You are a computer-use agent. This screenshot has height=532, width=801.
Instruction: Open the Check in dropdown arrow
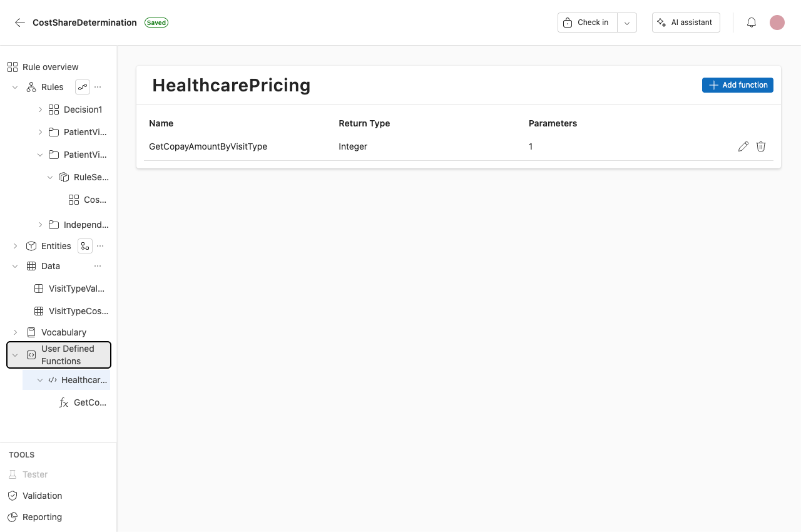(x=626, y=23)
